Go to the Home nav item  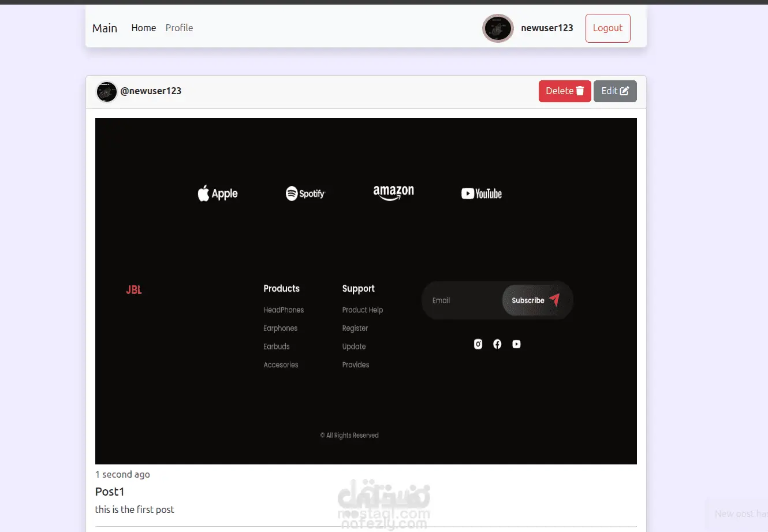point(143,28)
